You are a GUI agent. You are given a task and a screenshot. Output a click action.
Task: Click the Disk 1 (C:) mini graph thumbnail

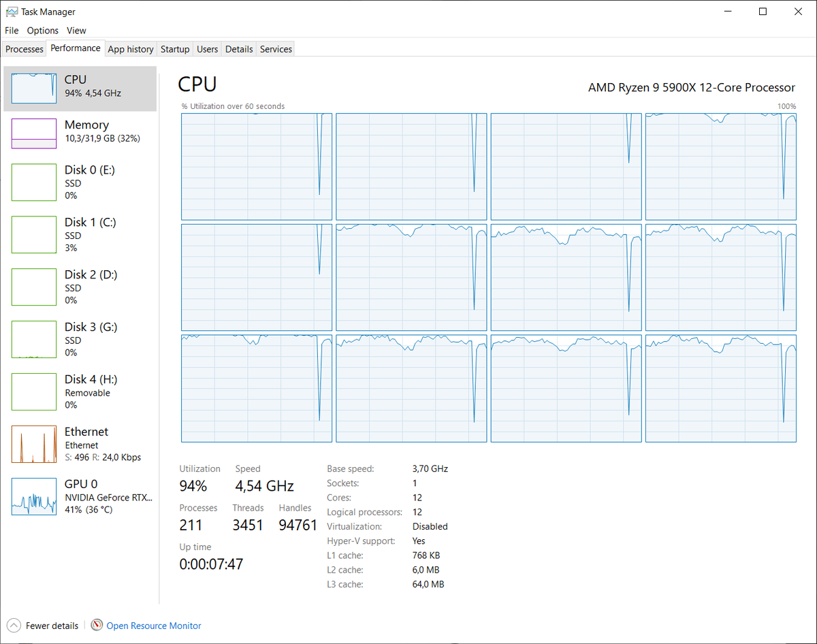pyautogui.click(x=34, y=234)
